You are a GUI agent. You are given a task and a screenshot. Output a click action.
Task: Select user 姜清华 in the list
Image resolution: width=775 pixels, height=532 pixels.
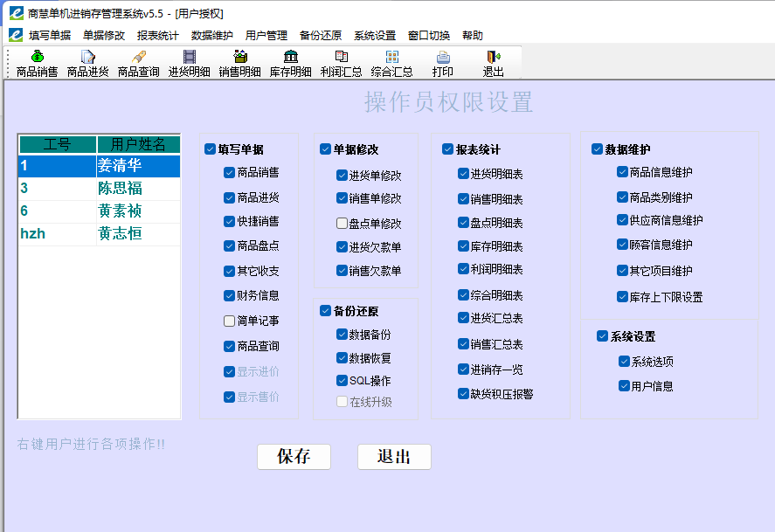(99, 165)
